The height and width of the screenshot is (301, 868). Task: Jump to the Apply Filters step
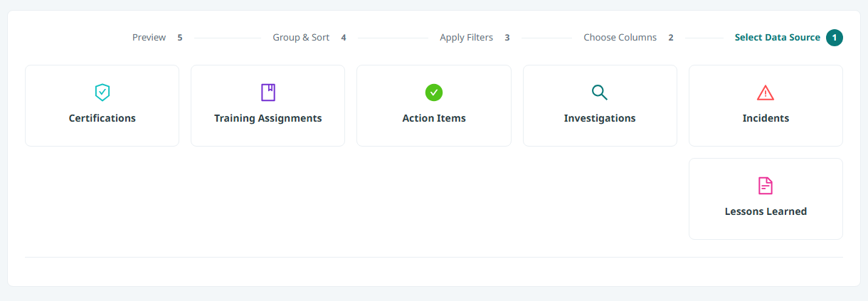[467, 38]
